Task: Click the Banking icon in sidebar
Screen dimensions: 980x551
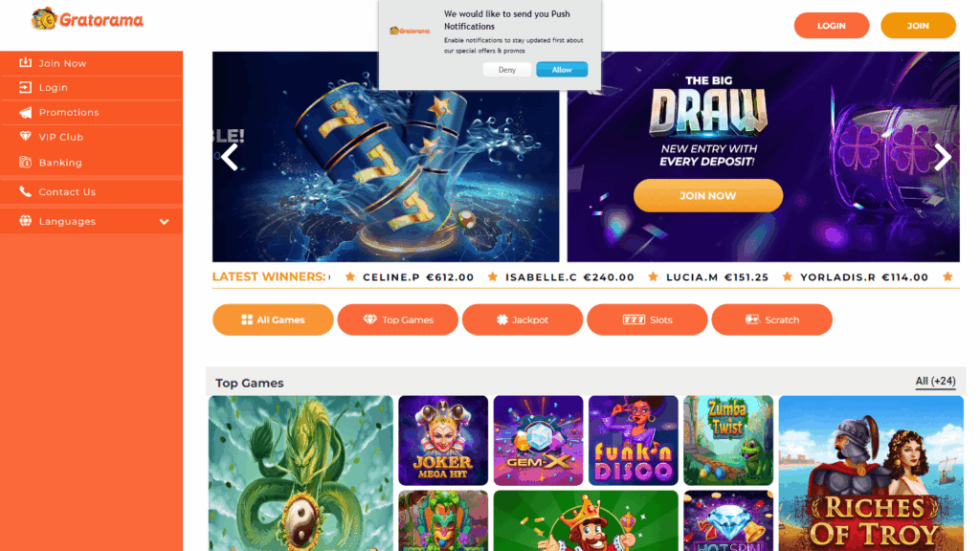Action: coord(25,163)
